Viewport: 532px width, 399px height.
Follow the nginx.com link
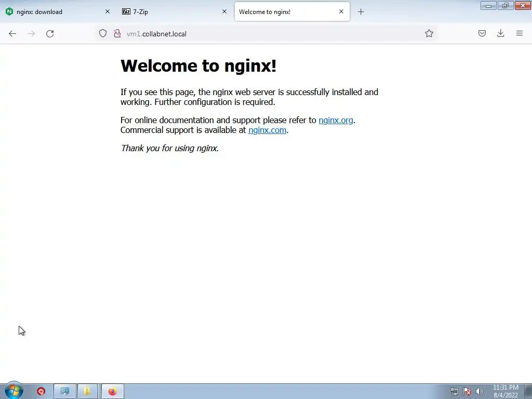[268, 130]
